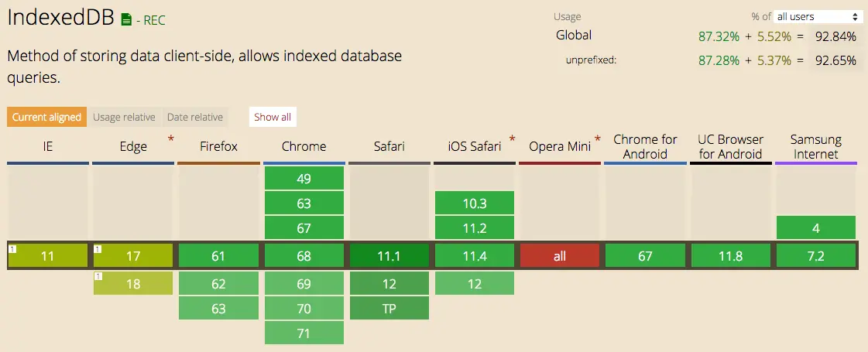Switch to Usage relative view
The width and height of the screenshot is (868, 352).
[124, 117]
